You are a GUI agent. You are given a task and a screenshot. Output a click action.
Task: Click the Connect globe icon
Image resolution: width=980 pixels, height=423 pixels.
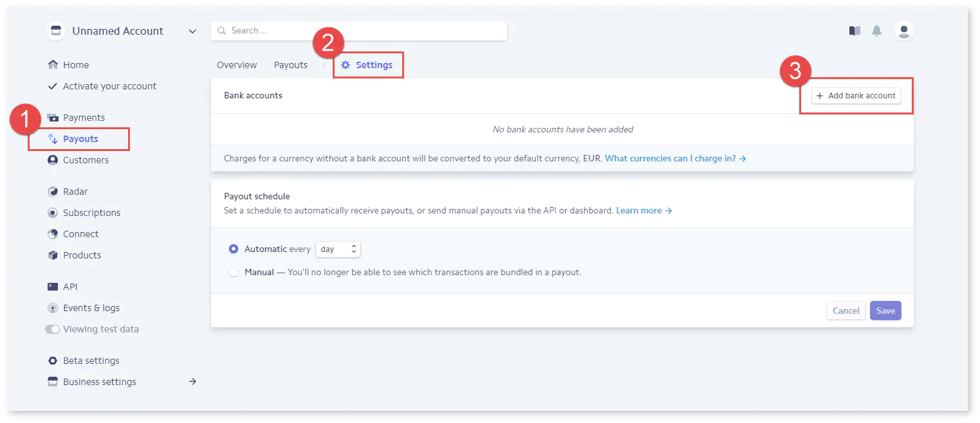pyautogui.click(x=53, y=234)
